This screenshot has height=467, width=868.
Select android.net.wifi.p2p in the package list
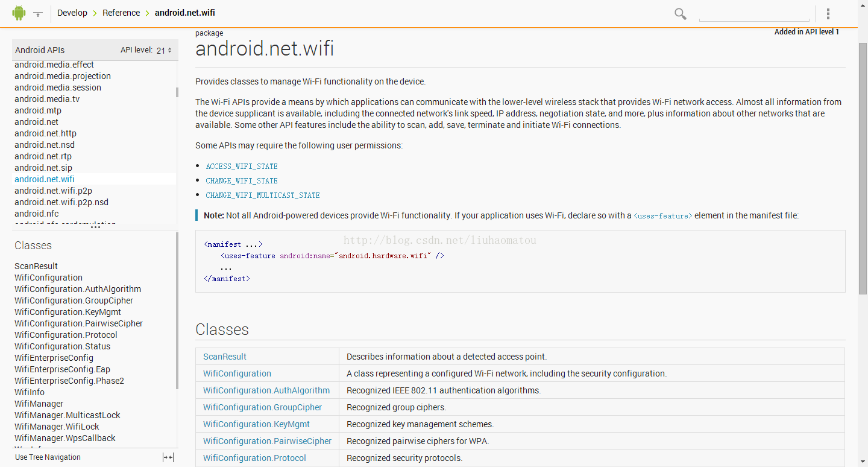[53, 191]
